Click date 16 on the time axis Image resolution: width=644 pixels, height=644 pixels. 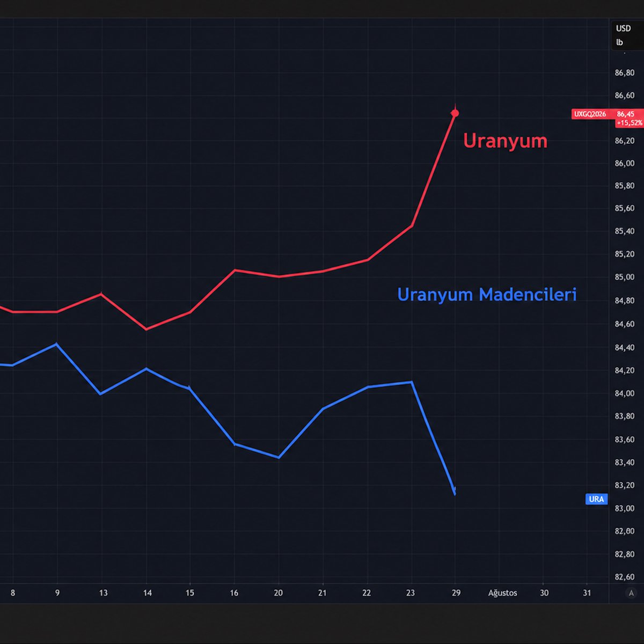[234, 593]
